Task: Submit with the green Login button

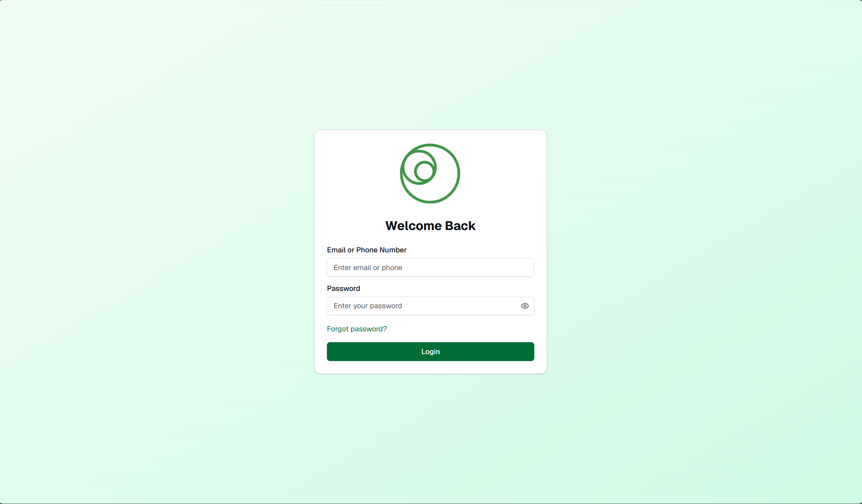Action: [x=430, y=351]
